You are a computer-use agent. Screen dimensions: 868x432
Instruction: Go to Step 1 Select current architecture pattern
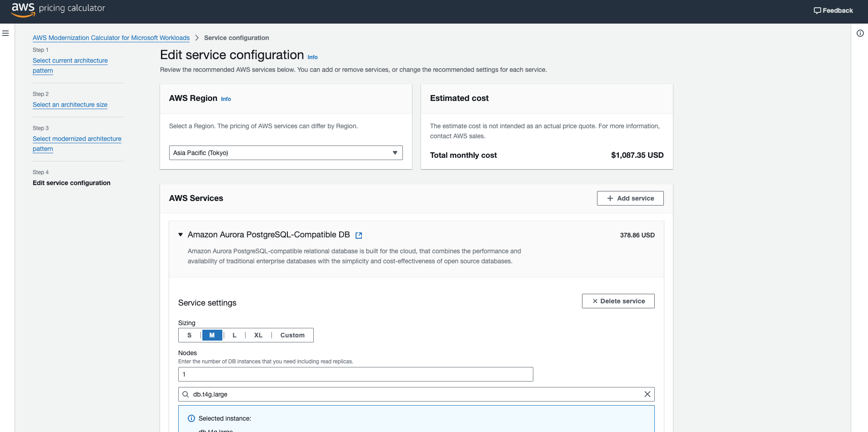coord(70,65)
